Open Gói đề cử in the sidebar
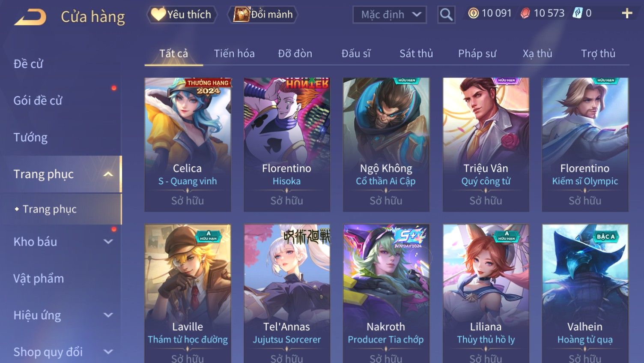This screenshot has height=363, width=644. point(38,101)
